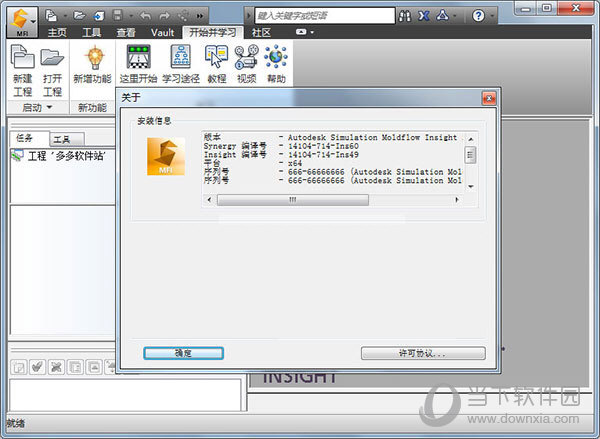Click the open folder quick-access icon
This screenshot has width=600, height=439.
79,16
